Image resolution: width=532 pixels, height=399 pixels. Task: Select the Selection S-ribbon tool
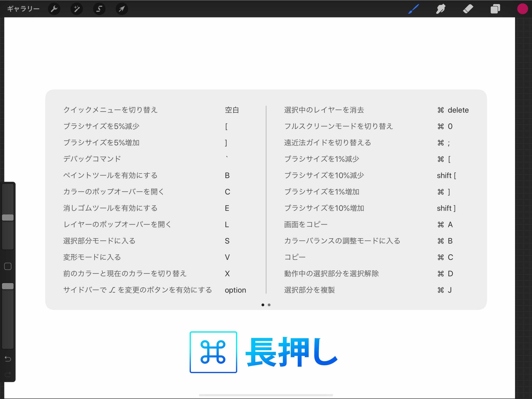tap(99, 9)
